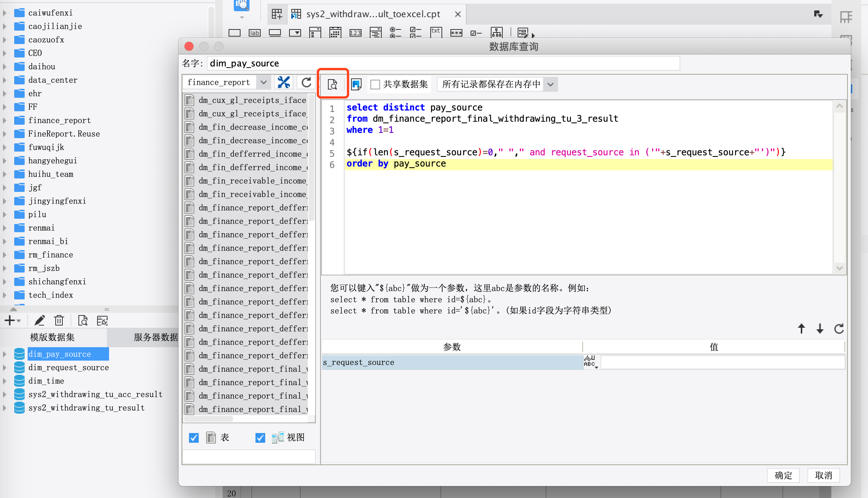
Task: Uncheck the 表 tables checkbox
Action: [x=194, y=438]
